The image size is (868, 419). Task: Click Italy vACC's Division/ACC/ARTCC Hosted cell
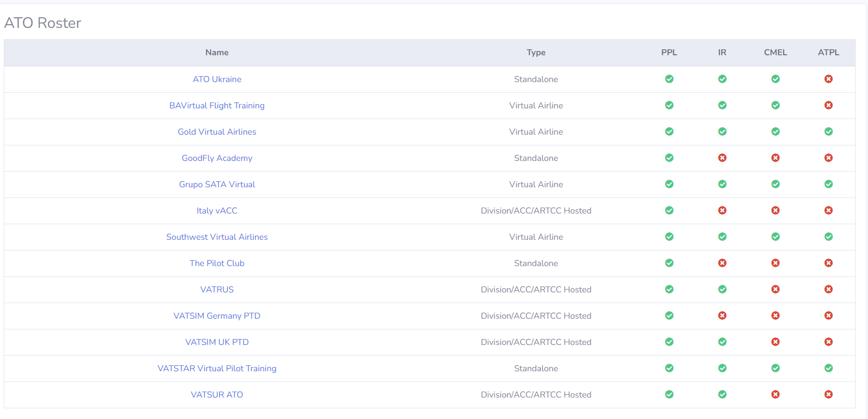pos(536,211)
